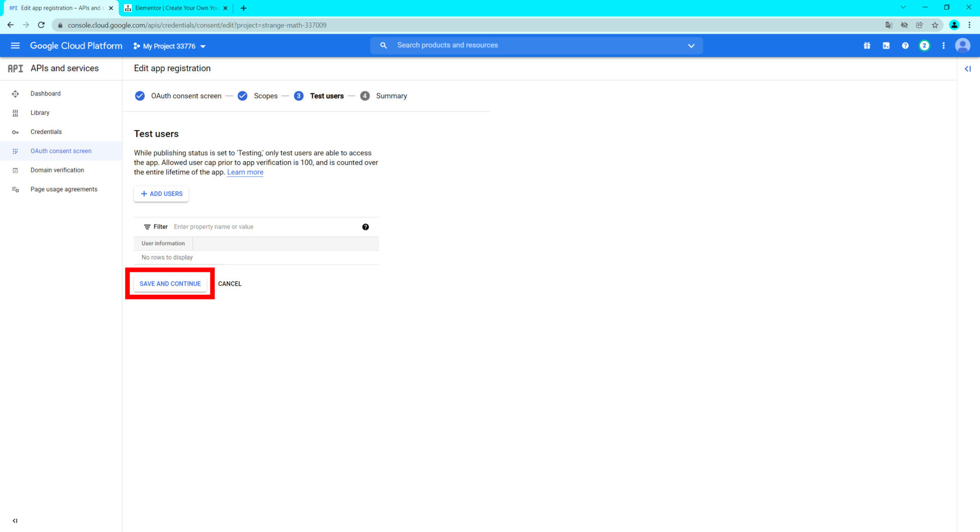Jump to the Summary step
The height and width of the screenshot is (532, 980).
point(383,96)
